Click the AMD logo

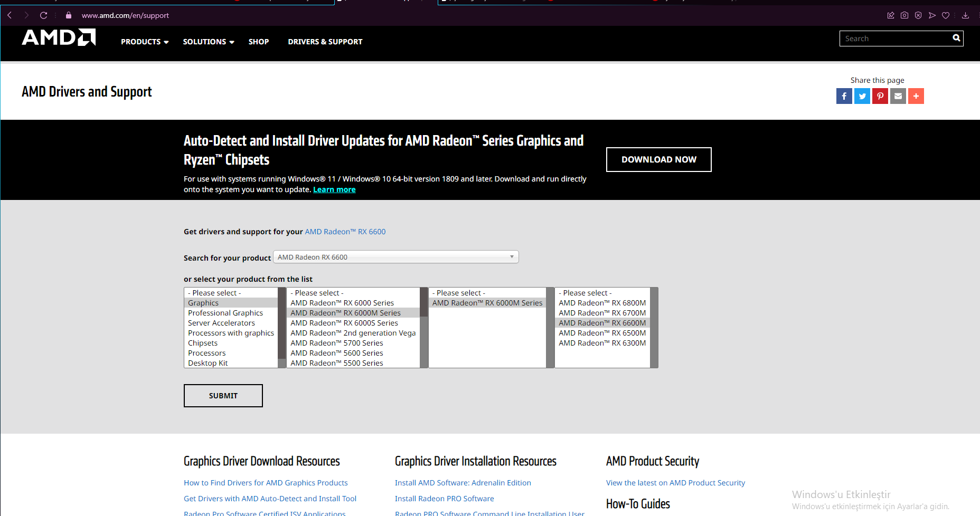tap(59, 37)
